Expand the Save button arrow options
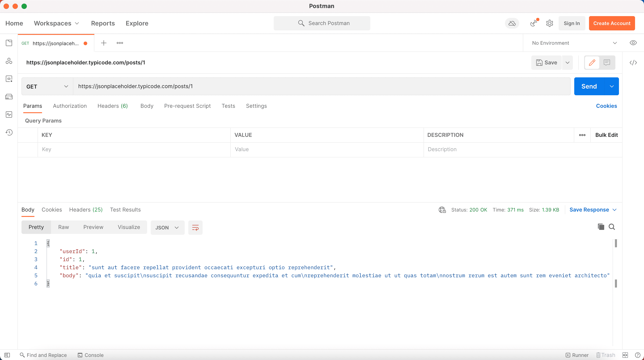Viewport: 644px width, 360px height. coord(568,63)
